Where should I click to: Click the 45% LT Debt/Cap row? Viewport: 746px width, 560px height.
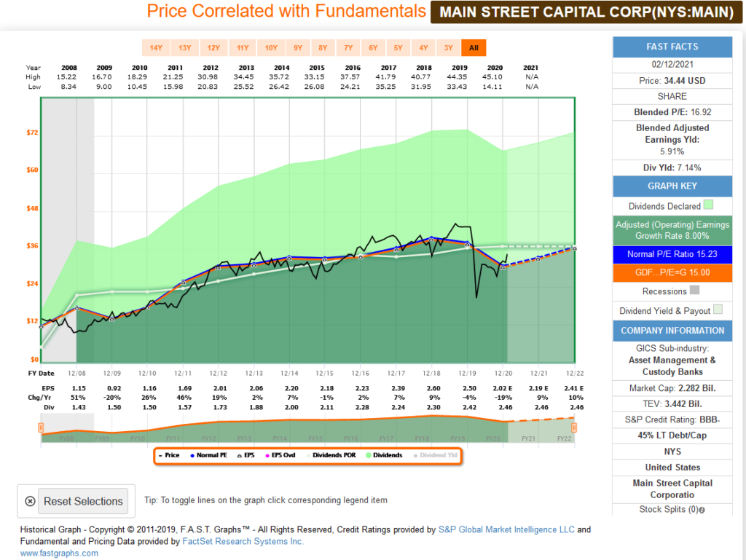[672, 435]
